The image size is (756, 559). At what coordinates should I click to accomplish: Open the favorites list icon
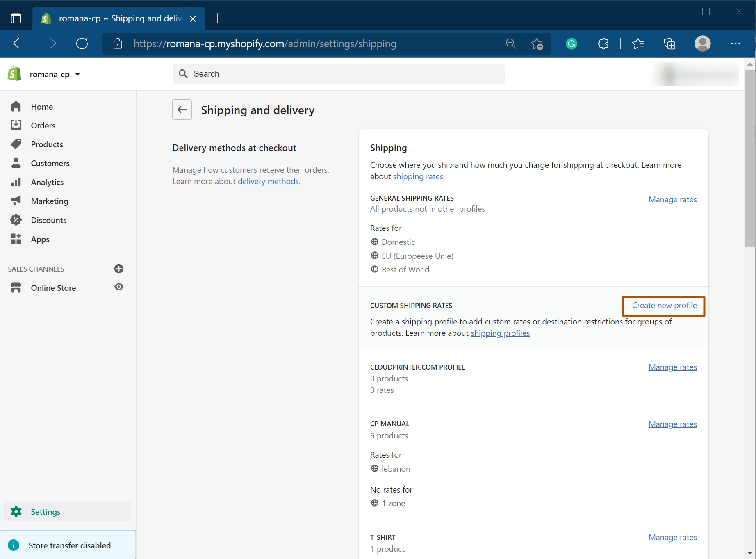pyautogui.click(x=638, y=43)
